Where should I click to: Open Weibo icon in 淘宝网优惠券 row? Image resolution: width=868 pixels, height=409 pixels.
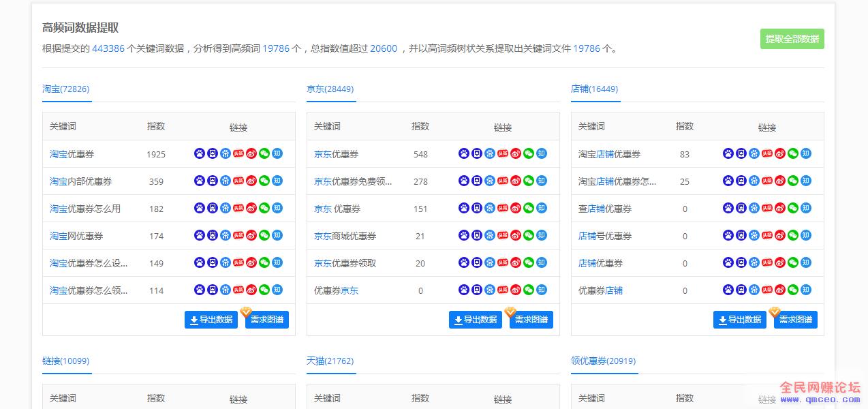251,235
